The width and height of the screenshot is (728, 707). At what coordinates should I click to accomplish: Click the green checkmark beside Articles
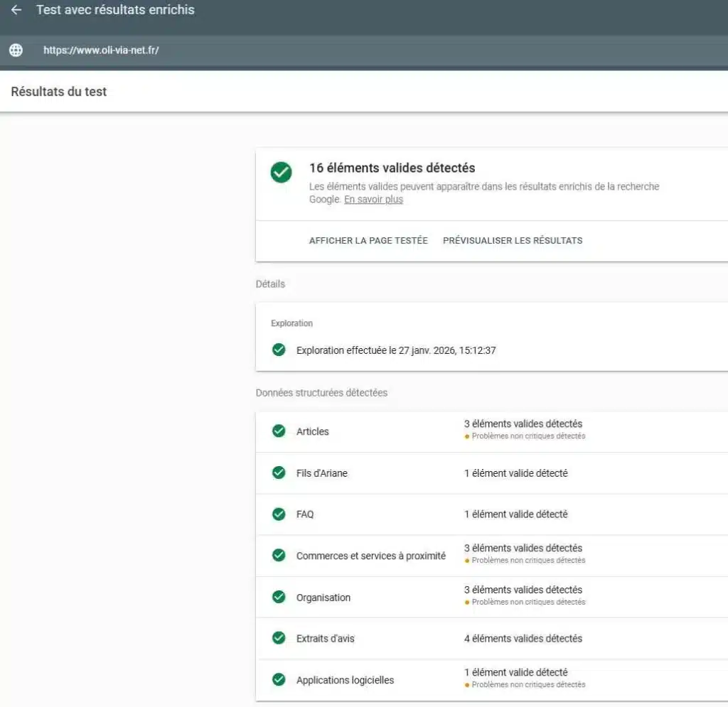coord(278,431)
